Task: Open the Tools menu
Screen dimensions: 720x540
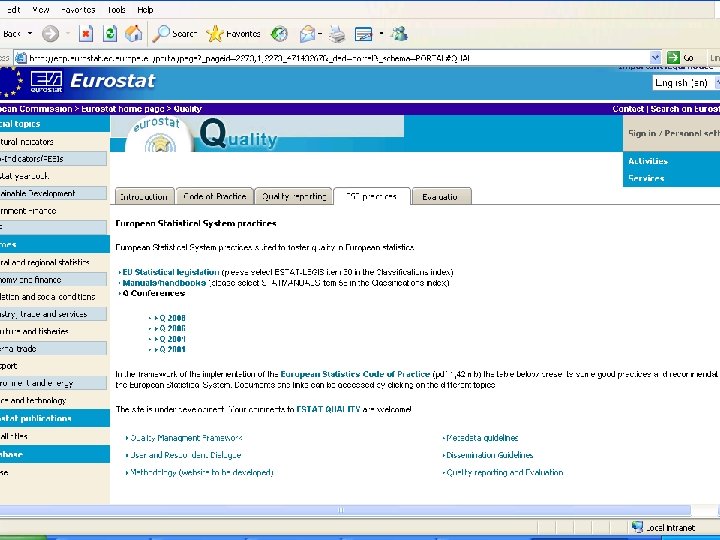Action: pyautogui.click(x=117, y=10)
